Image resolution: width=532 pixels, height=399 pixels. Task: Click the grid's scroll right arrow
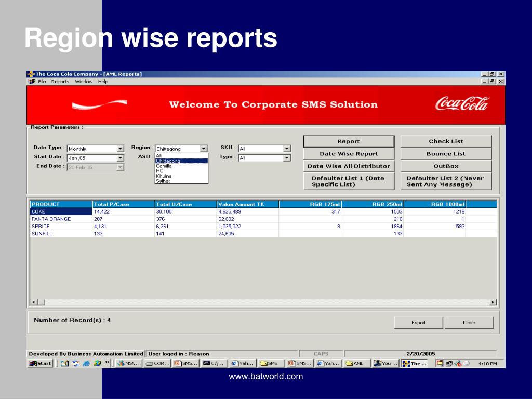pos(493,302)
